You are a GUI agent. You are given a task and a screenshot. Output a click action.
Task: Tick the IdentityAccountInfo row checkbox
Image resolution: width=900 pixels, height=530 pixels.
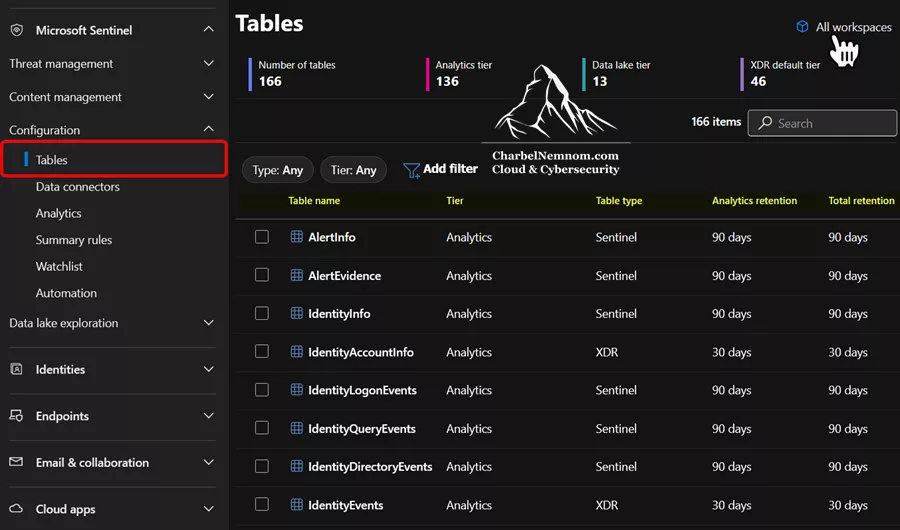click(262, 351)
